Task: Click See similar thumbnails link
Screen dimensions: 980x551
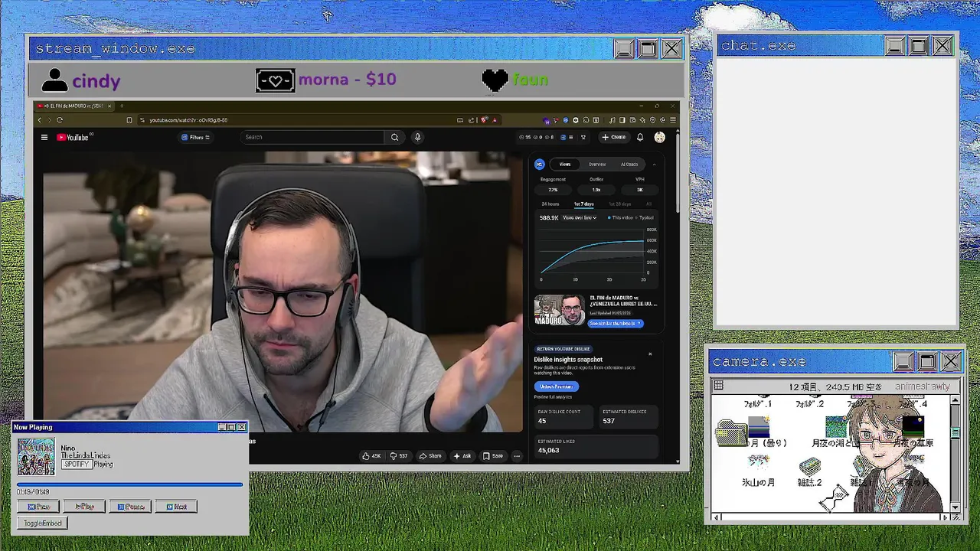Action: (x=616, y=324)
